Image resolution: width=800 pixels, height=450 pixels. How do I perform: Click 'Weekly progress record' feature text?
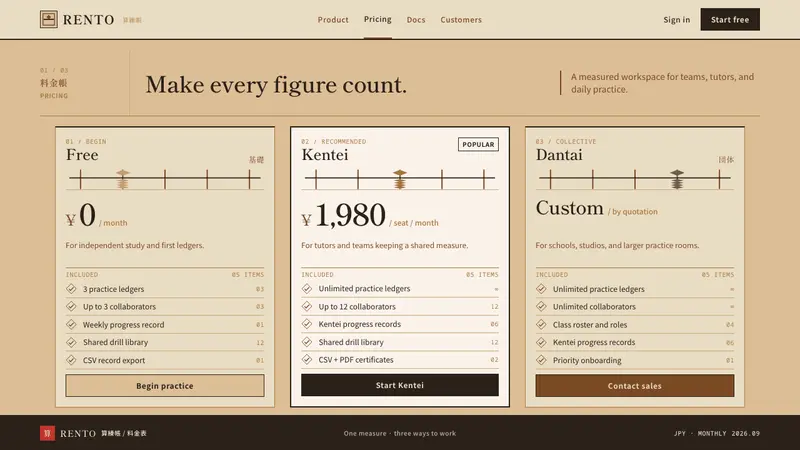tap(123, 324)
